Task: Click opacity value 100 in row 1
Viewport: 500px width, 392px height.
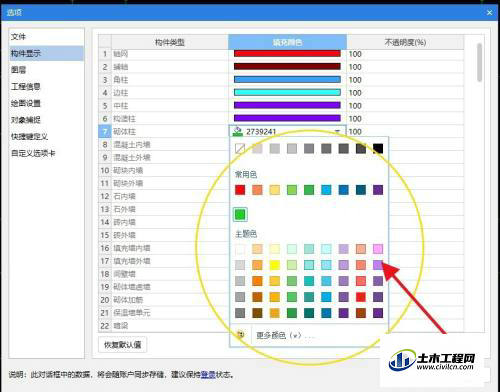Action: tap(355, 54)
